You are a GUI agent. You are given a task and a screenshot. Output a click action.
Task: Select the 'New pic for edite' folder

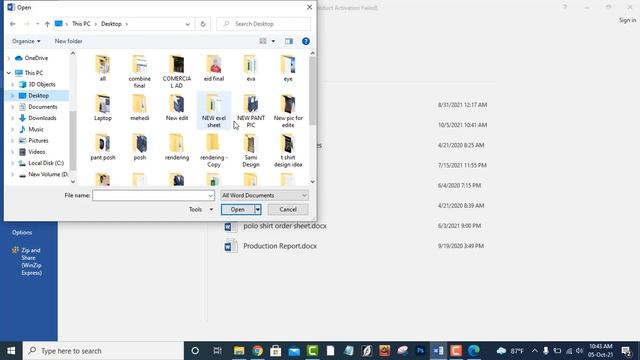288,111
